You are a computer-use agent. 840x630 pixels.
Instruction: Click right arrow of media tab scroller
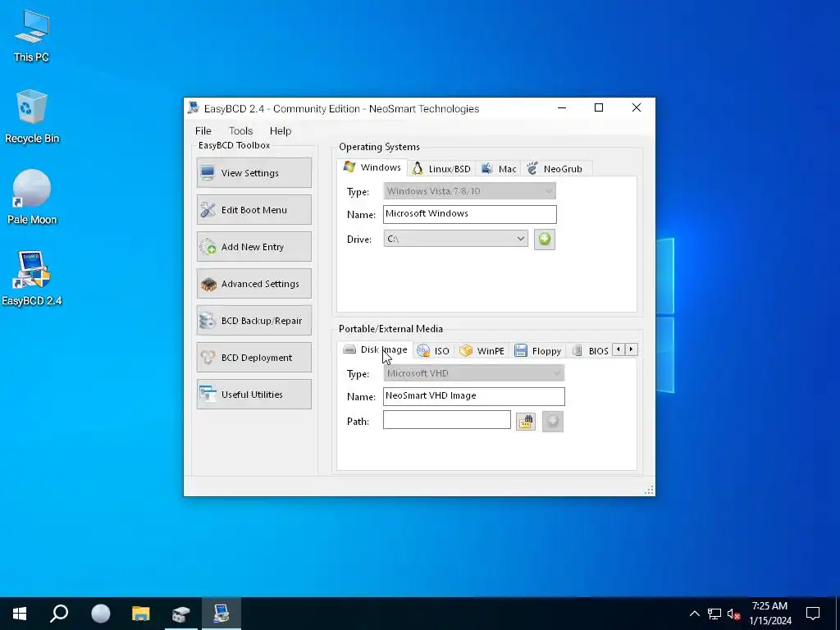tap(632, 349)
